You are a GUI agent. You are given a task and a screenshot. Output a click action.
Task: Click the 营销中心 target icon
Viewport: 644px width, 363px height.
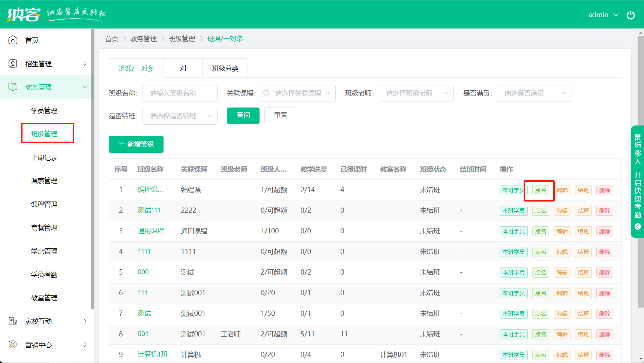pyautogui.click(x=13, y=344)
